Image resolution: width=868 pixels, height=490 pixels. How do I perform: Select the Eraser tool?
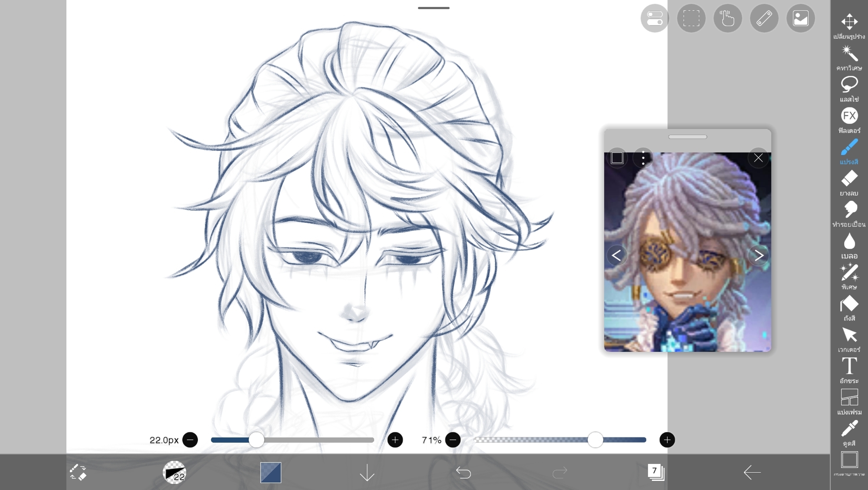849,179
